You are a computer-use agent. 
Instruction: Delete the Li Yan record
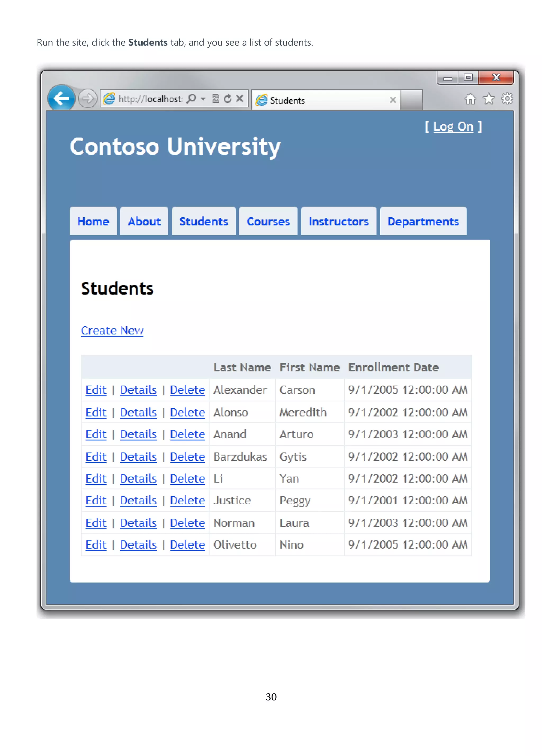coord(187,479)
